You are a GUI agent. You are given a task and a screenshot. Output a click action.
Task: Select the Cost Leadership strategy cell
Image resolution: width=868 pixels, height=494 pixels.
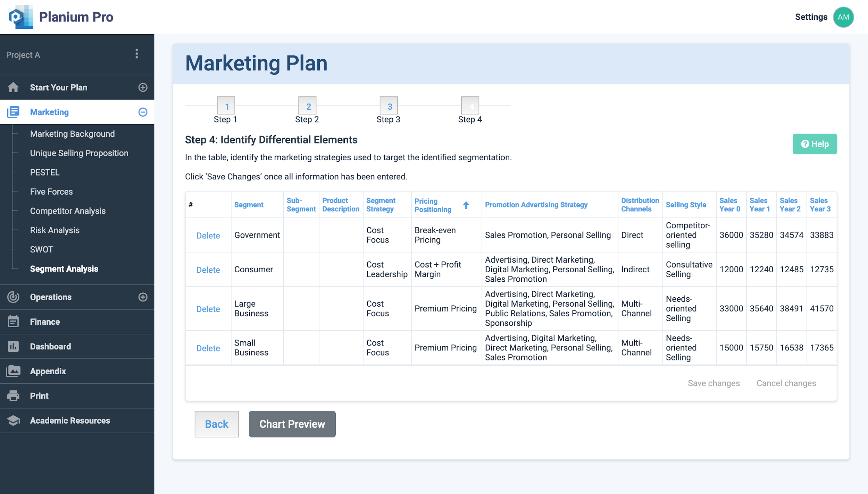tap(387, 270)
